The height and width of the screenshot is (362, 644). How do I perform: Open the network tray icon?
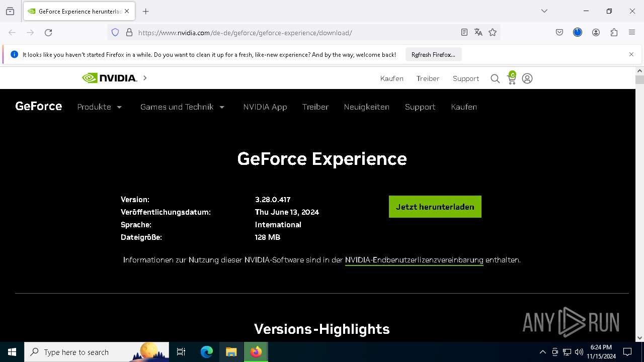pyautogui.click(x=567, y=352)
